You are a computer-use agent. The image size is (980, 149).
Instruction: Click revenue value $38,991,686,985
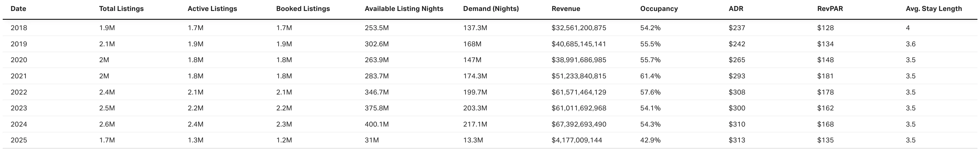pos(579,60)
